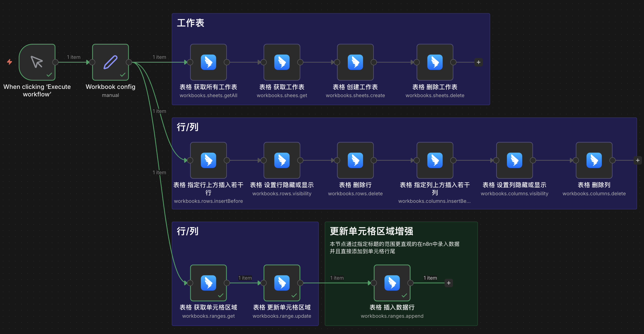The width and height of the screenshot is (644, 334).
Task: Open the 表格 获取单元格区域 node
Action: [208, 283]
